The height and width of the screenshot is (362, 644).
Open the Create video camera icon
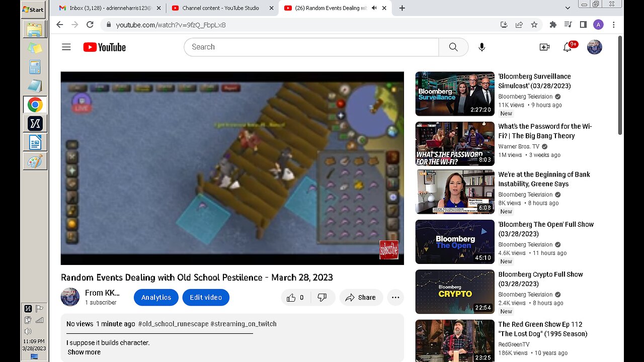point(544,47)
